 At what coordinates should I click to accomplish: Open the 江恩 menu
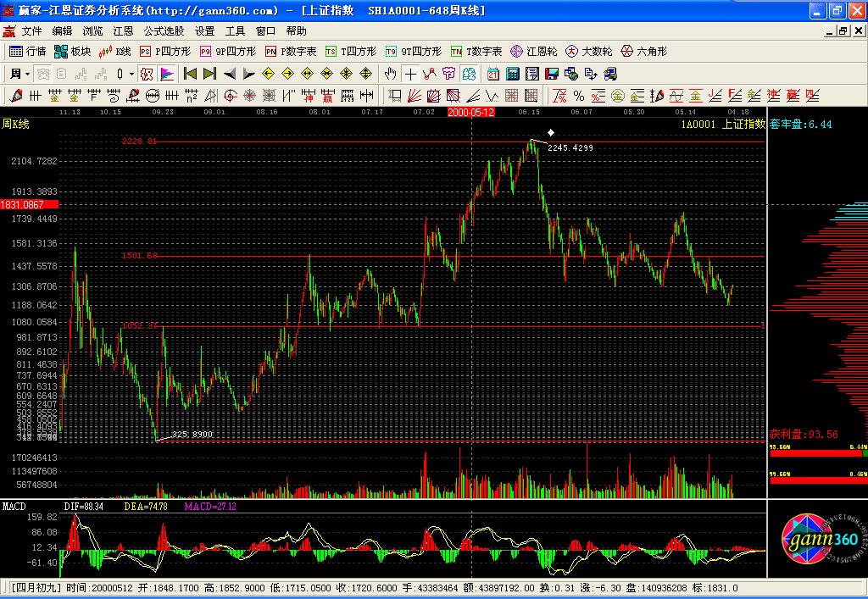[123, 31]
